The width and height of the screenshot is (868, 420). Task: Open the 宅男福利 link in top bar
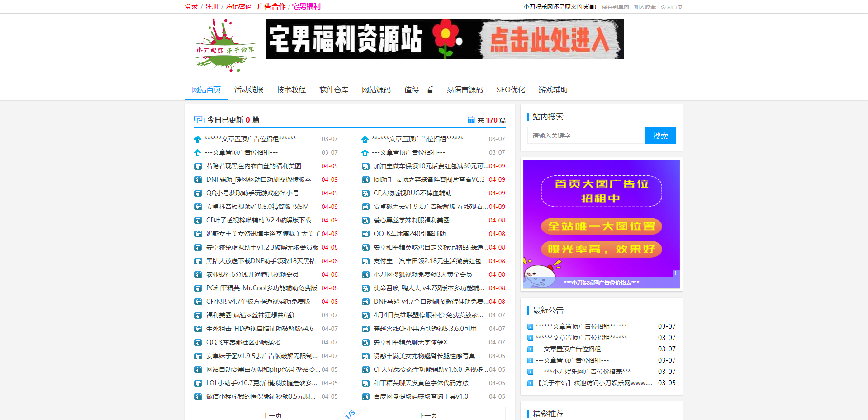point(306,7)
